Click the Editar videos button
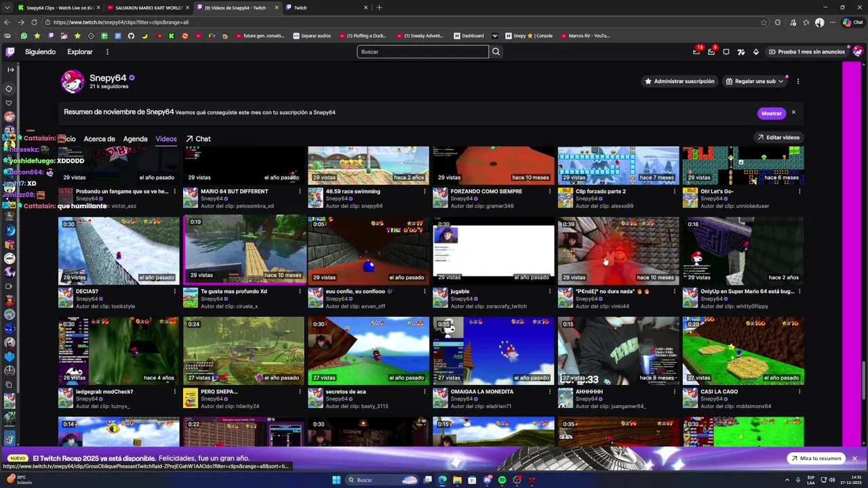 [x=778, y=138]
